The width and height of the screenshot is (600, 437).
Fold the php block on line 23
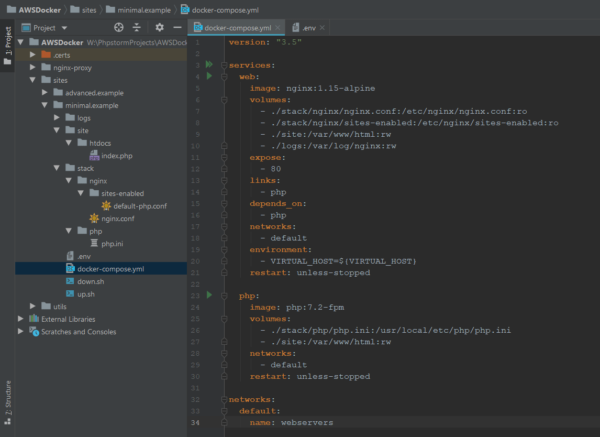point(224,296)
